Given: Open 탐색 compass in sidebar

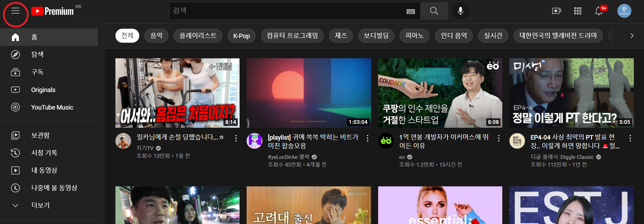Looking at the screenshot, I should coord(49,55).
